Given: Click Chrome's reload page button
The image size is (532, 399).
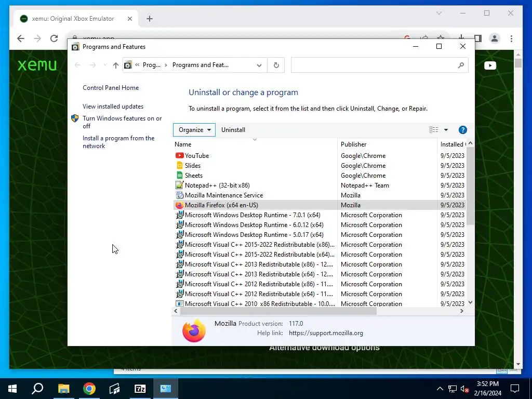Looking at the screenshot, I should [x=54, y=38].
